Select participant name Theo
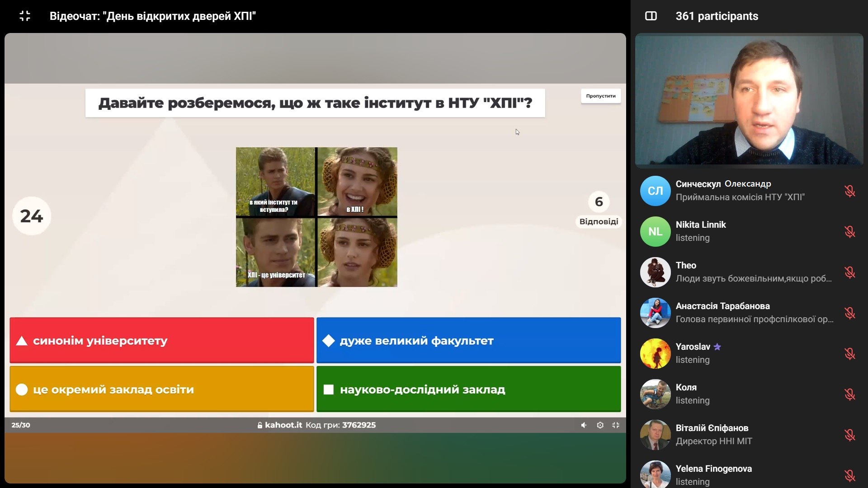Image resolution: width=868 pixels, height=488 pixels. [x=686, y=265]
